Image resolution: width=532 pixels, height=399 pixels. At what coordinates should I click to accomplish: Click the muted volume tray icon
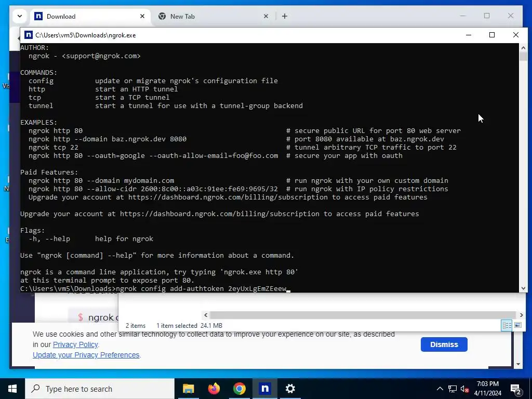tap(465, 389)
